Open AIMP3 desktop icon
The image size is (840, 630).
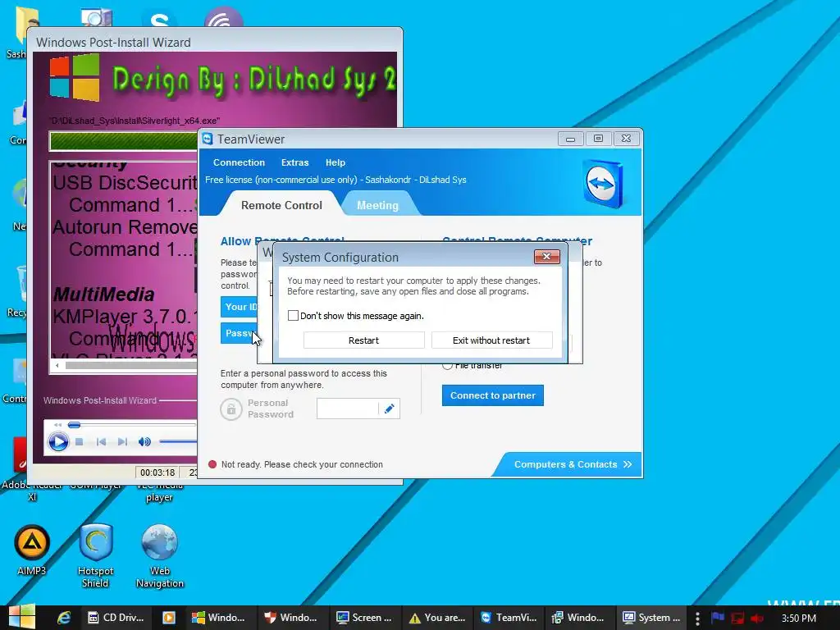32,550
